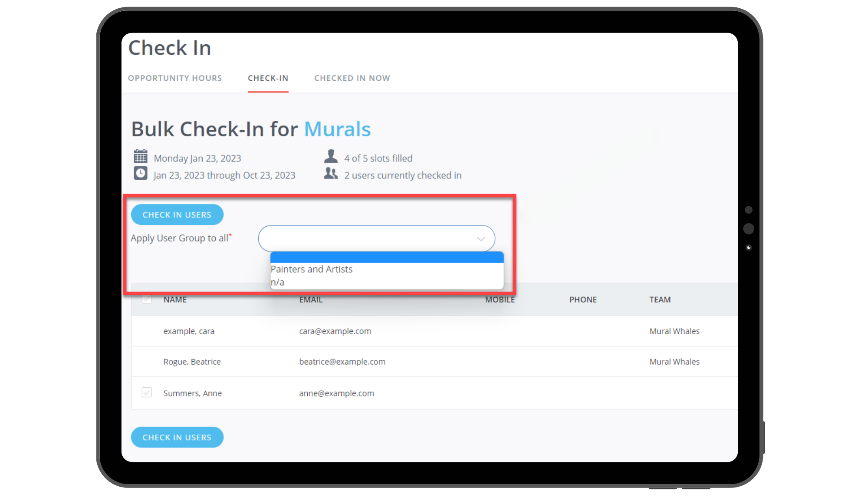Check the Summers, Anne row checkbox
The image size is (868, 501).
147,392
